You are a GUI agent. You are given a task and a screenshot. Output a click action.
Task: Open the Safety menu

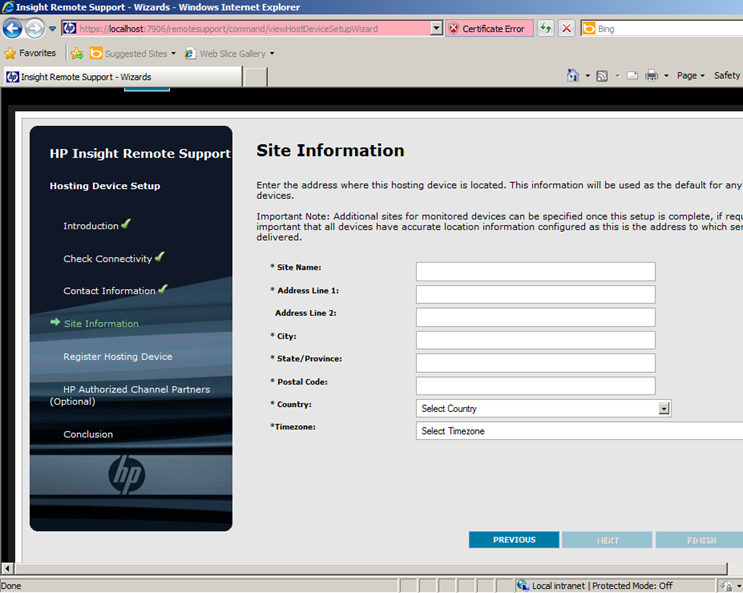tap(727, 75)
